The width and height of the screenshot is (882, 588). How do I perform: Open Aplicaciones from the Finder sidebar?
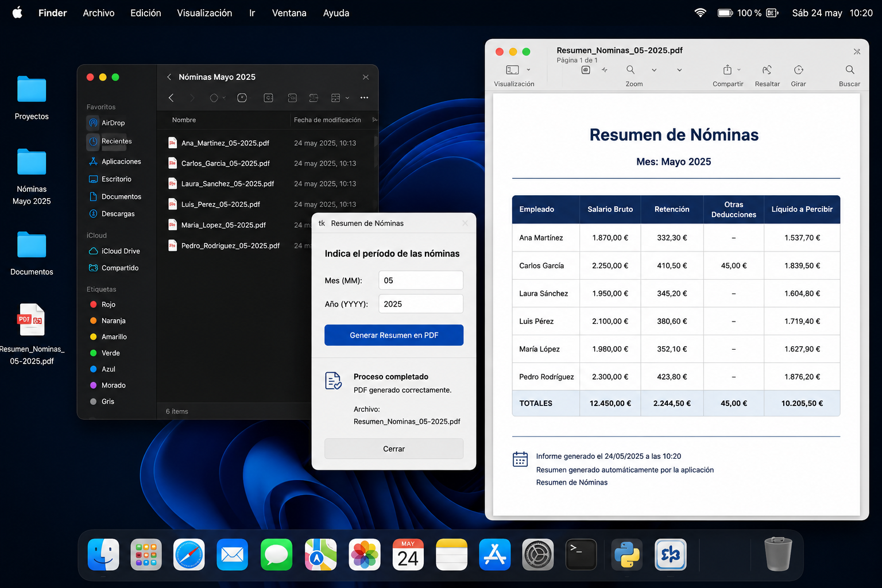point(115,161)
